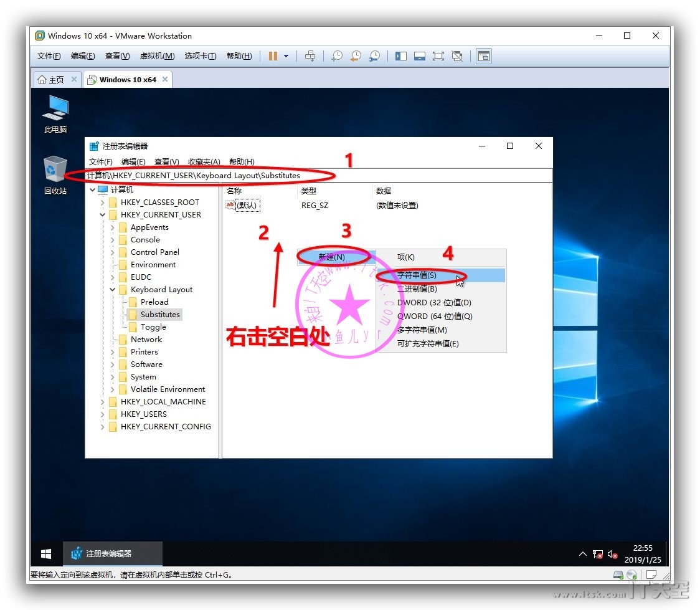Open VMware 编辑(E) menu
Viewport: 700px width, 610px height.
[83, 56]
